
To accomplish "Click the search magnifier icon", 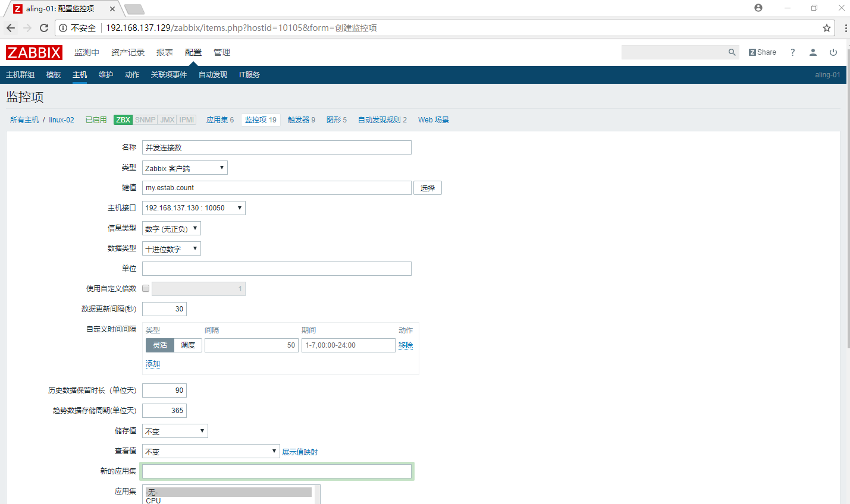I will tap(732, 52).
